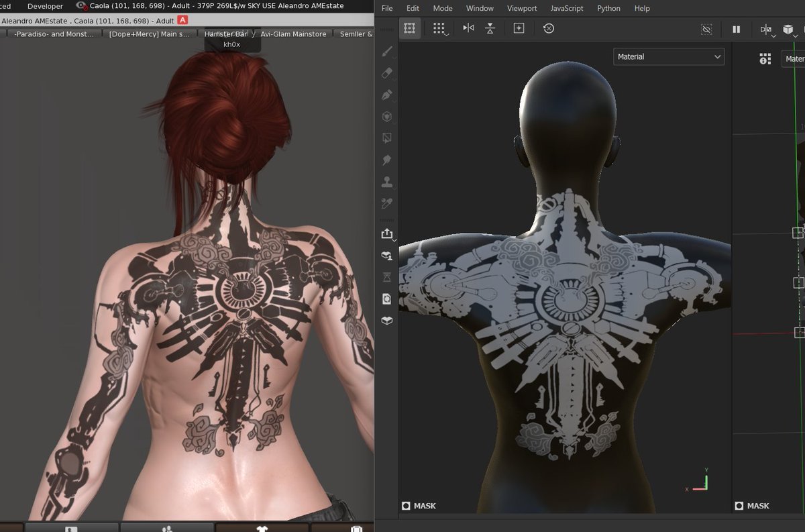805x532 pixels.
Task: Select the Paint brush tool
Action: click(x=387, y=51)
